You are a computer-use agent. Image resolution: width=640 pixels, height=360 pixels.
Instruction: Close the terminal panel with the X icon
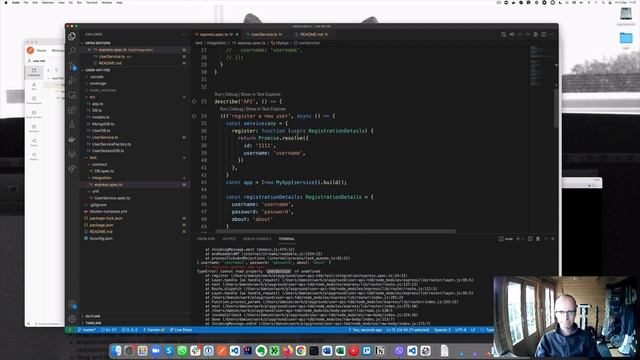553,239
